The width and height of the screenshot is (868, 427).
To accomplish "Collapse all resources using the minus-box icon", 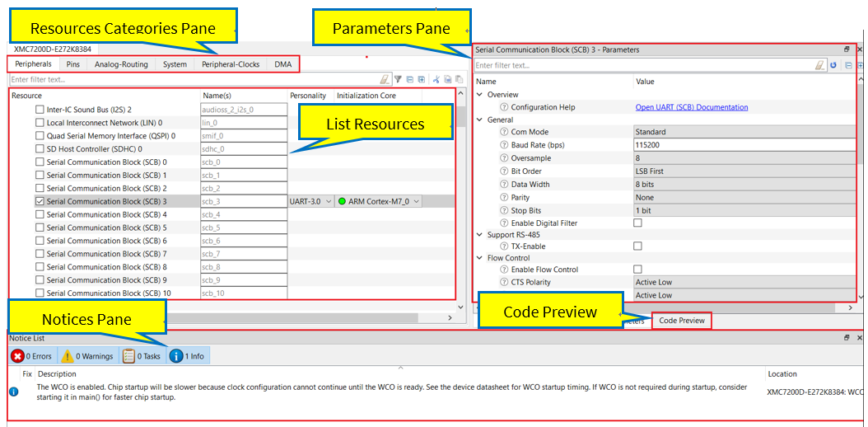I will click(x=409, y=80).
